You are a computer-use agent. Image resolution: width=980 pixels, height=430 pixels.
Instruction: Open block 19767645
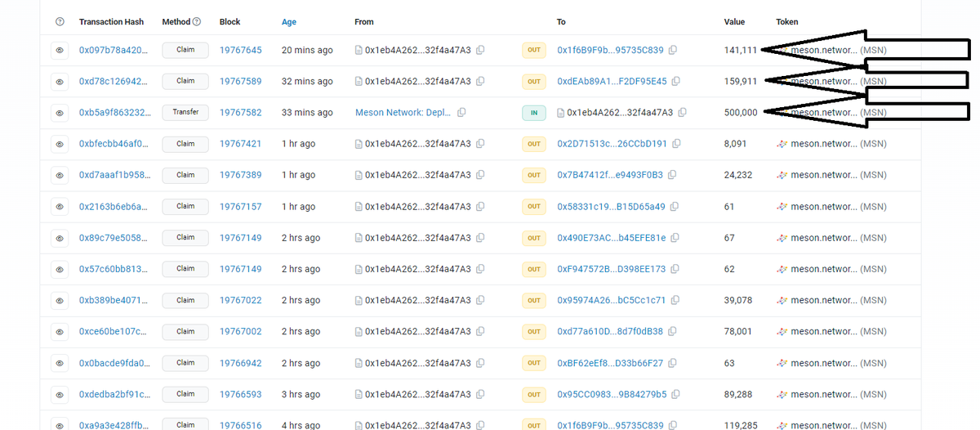(x=241, y=50)
